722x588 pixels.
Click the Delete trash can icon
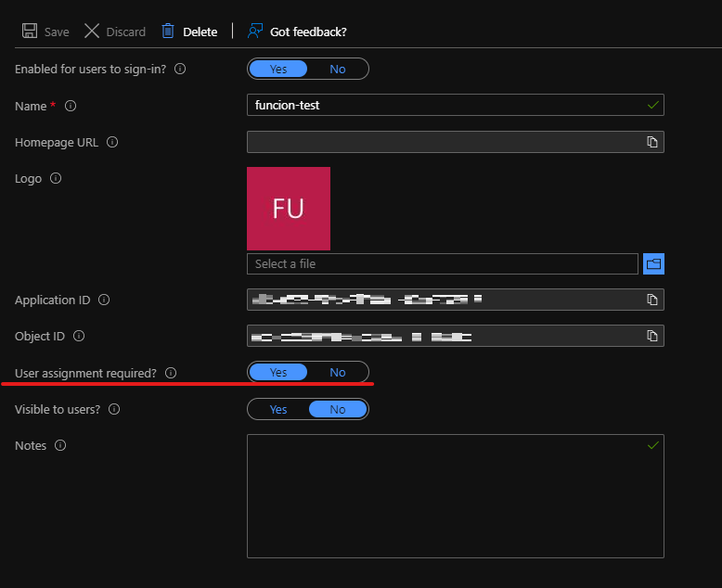168,31
